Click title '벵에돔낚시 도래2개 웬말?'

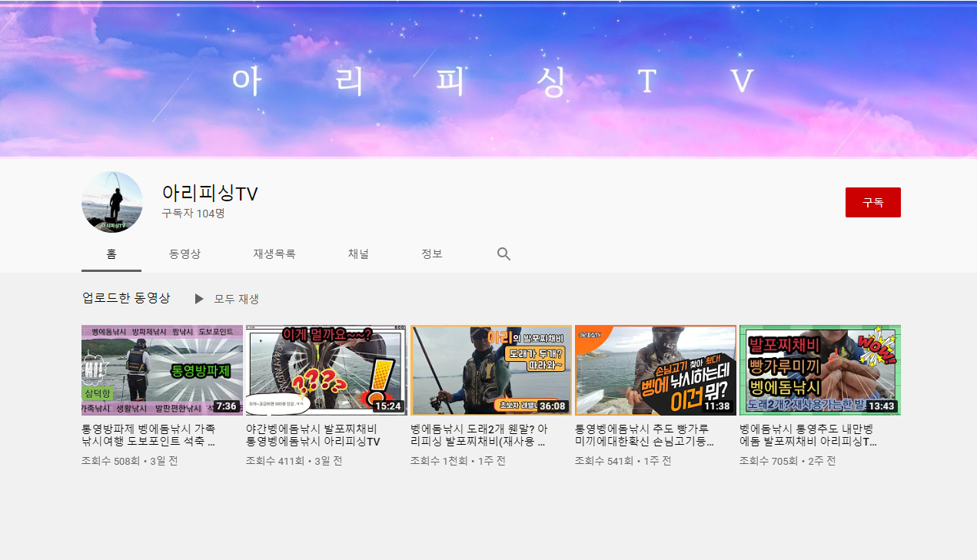tap(479, 436)
